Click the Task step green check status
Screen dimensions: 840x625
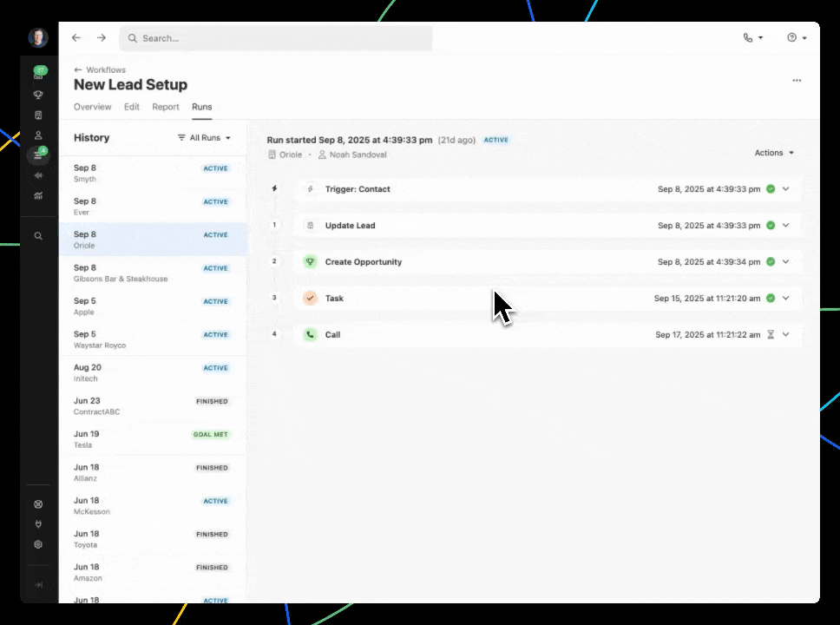coord(771,298)
